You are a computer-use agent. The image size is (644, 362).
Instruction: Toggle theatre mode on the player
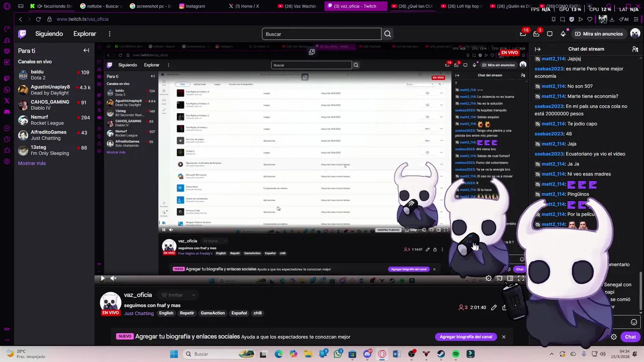510,278
